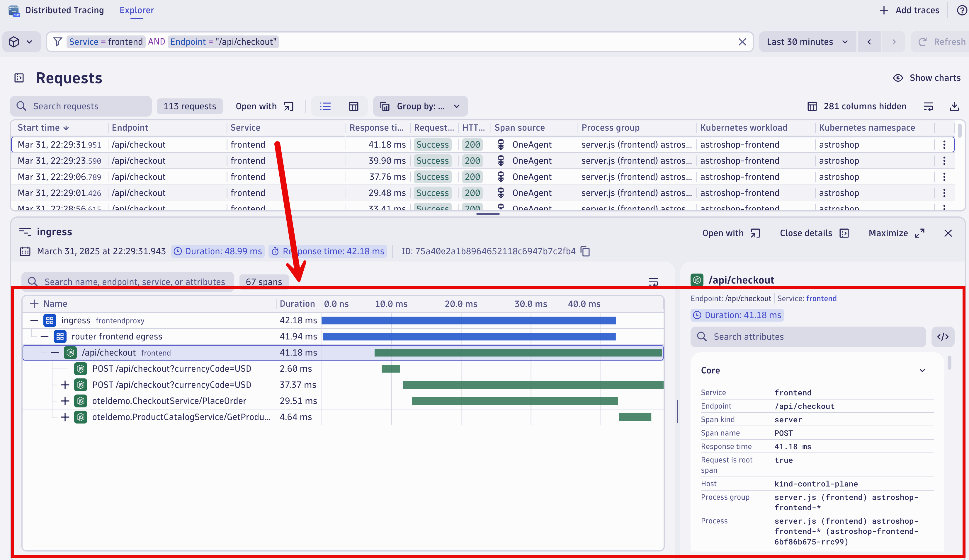
Task: Click plus icon in Name column header
Action: 34,304
